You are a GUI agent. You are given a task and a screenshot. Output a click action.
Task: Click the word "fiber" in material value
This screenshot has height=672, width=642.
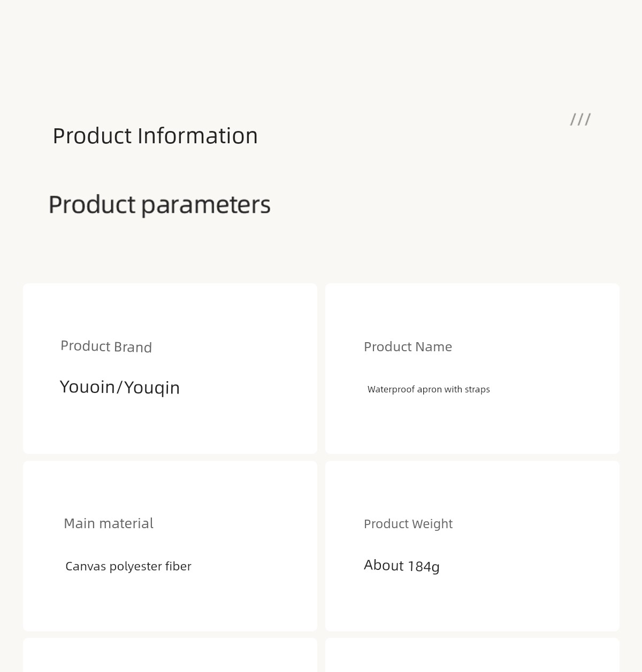(x=178, y=566)
